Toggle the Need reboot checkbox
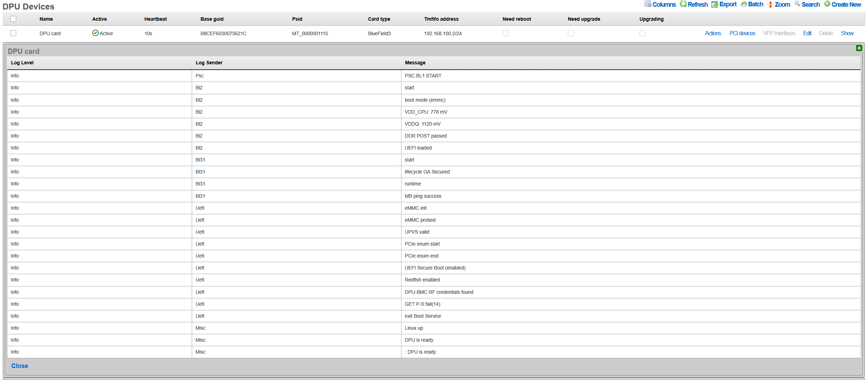Screen dimensions: 868x380 click(x=506, y=33)
